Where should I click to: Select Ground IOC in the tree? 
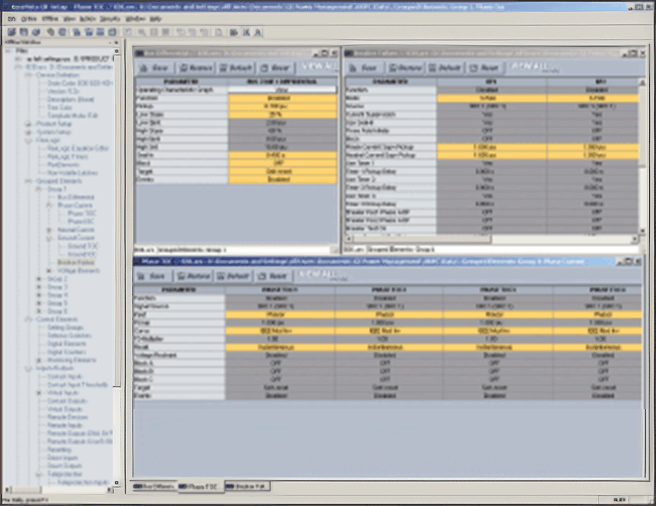(82, 254)
